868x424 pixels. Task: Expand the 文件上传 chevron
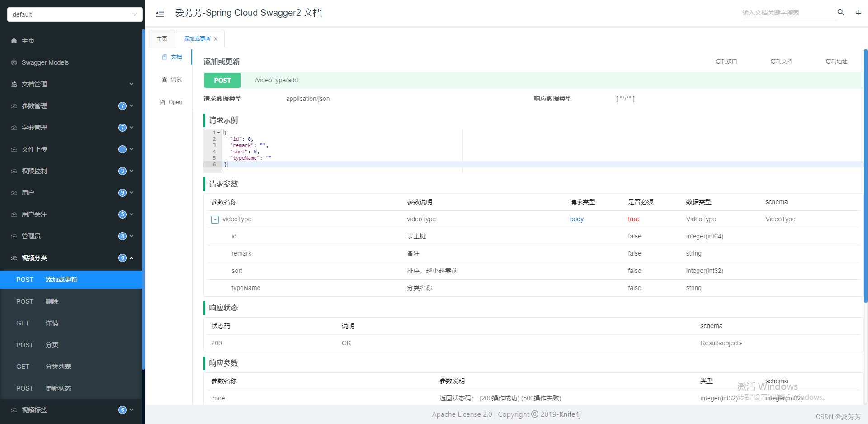(132, 149)
